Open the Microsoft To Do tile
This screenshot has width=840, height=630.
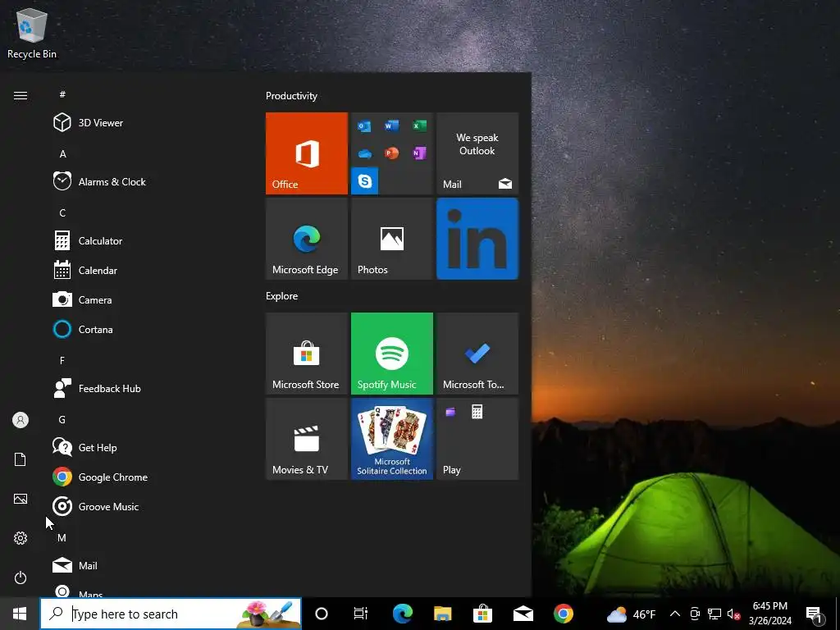[477, 354]
